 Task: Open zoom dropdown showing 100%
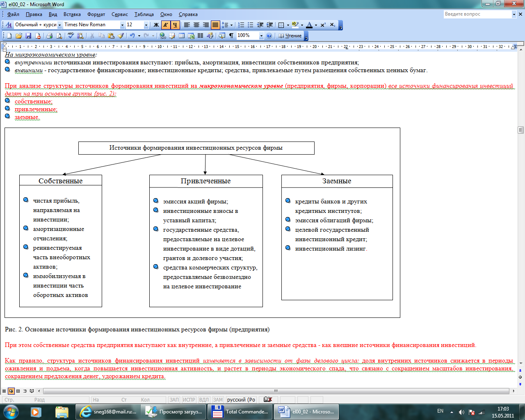click(261, 36)
